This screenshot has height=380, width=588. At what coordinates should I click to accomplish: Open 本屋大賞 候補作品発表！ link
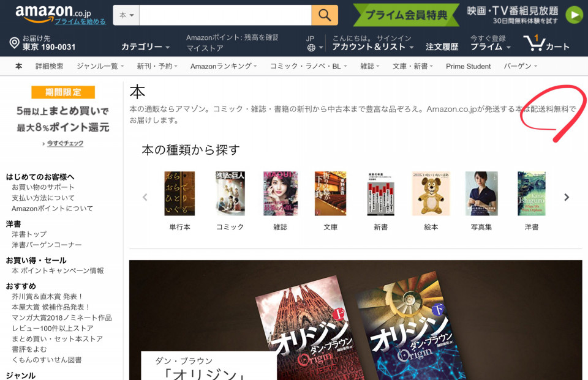point(51,307)
